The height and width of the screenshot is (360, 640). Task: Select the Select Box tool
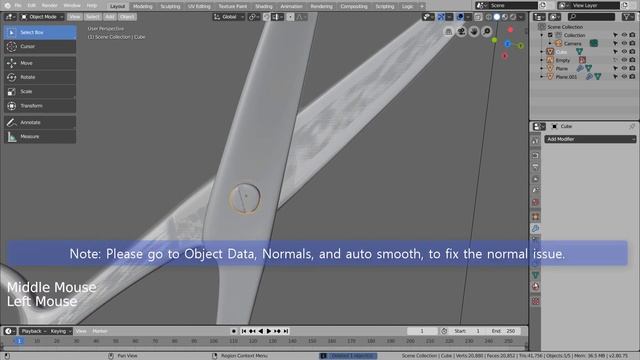point(40,32)
